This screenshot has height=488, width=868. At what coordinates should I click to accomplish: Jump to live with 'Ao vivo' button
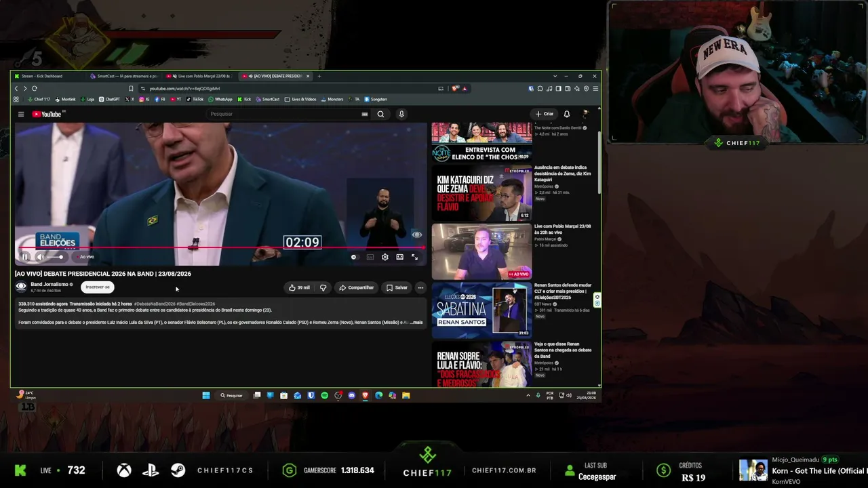pyautogui.click(x=87, y=257)
